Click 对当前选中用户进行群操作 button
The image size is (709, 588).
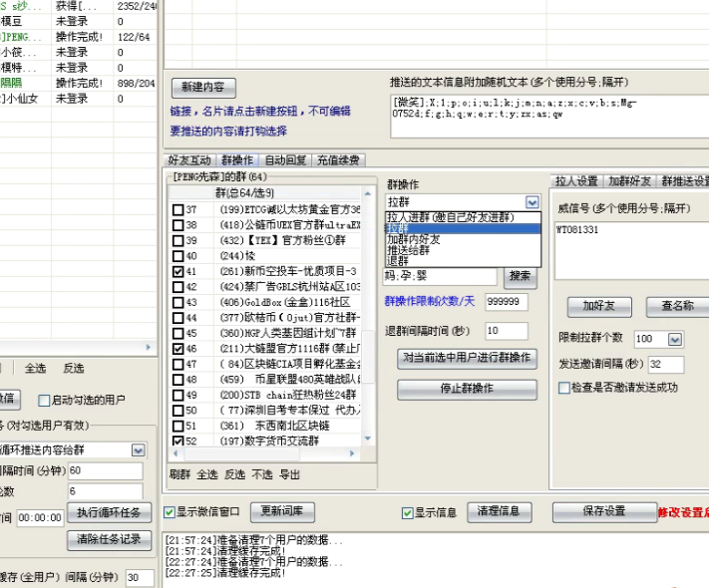click(x=467, y=358)
